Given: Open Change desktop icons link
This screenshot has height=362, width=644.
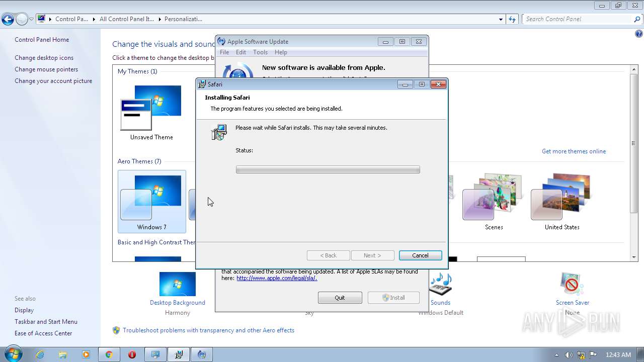Looking at the screenshot, I should [x=44, y=58].
